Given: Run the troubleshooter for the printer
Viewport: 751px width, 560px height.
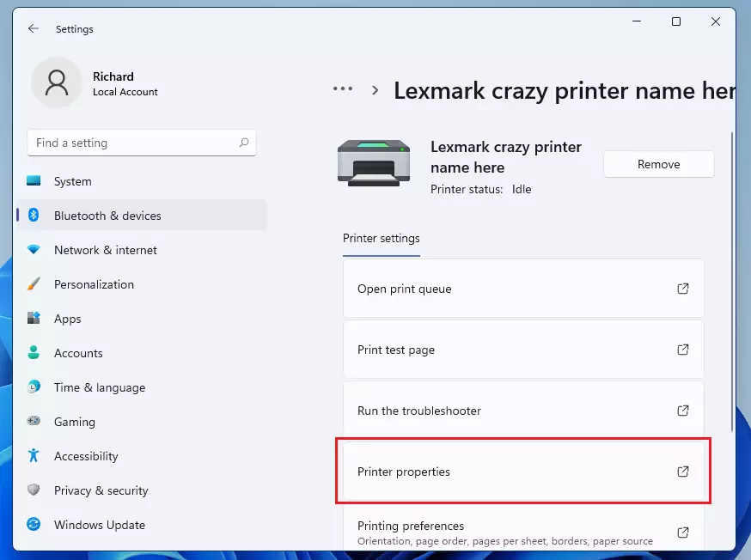Looking at the screenshot, I should pos(523,411).
